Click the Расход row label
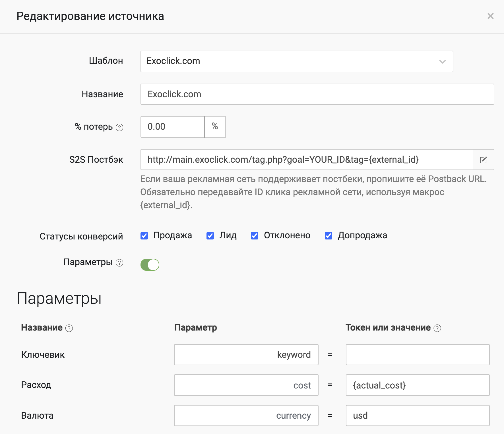This screenshot has height=434, width=504. (x=36, y=385)
